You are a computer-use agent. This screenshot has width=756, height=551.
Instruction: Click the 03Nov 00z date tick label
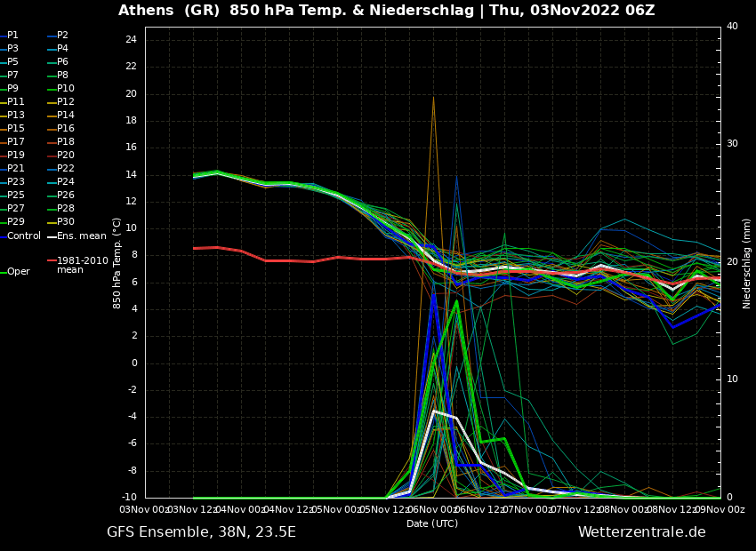145,509
